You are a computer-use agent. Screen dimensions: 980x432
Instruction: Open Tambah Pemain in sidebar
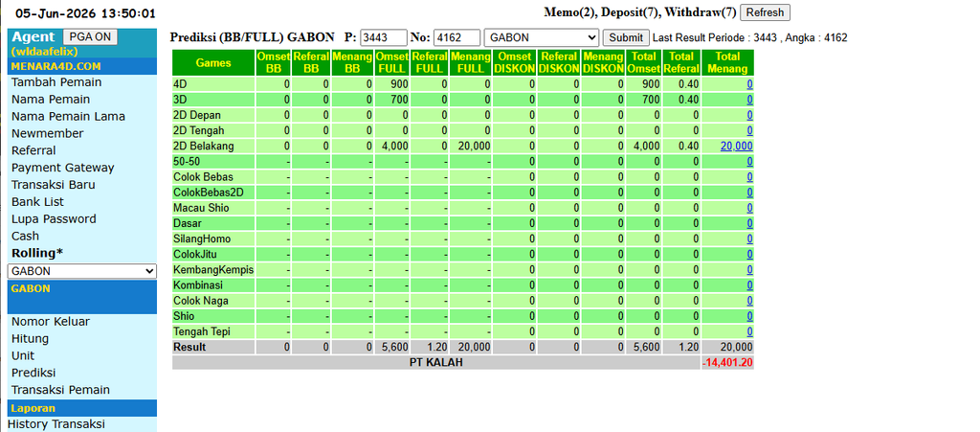pyautogui.click(x=56, y=82)
